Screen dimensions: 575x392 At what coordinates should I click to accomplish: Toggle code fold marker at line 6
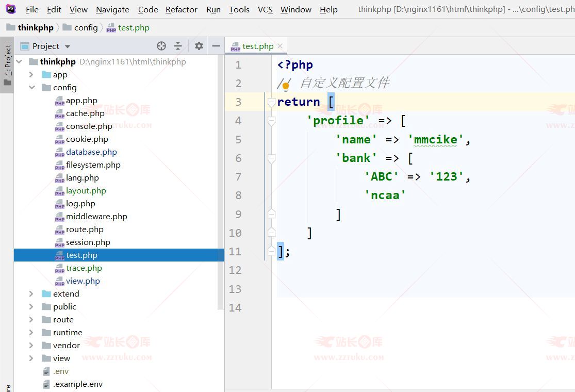pyautogui.click(x=271, y=158)
